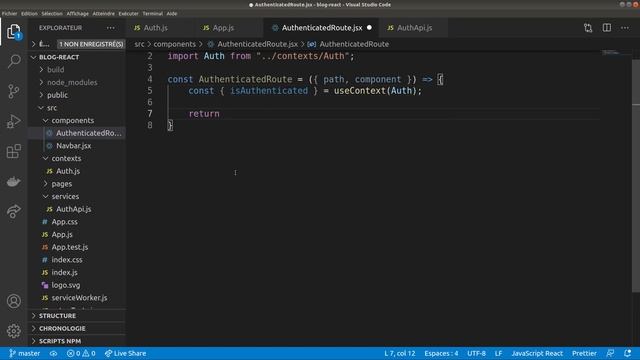Open AuthApi.js under services folder
Image resolution: width=640 pixels, height=360 pixels.
[x=77, y=209]
